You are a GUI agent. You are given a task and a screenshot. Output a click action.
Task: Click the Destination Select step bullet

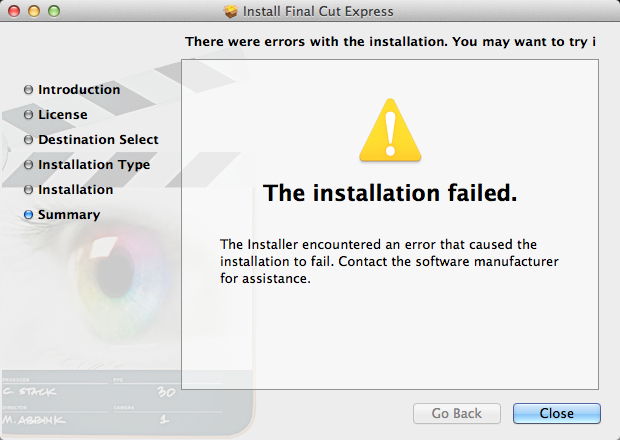tap(28, 140)
